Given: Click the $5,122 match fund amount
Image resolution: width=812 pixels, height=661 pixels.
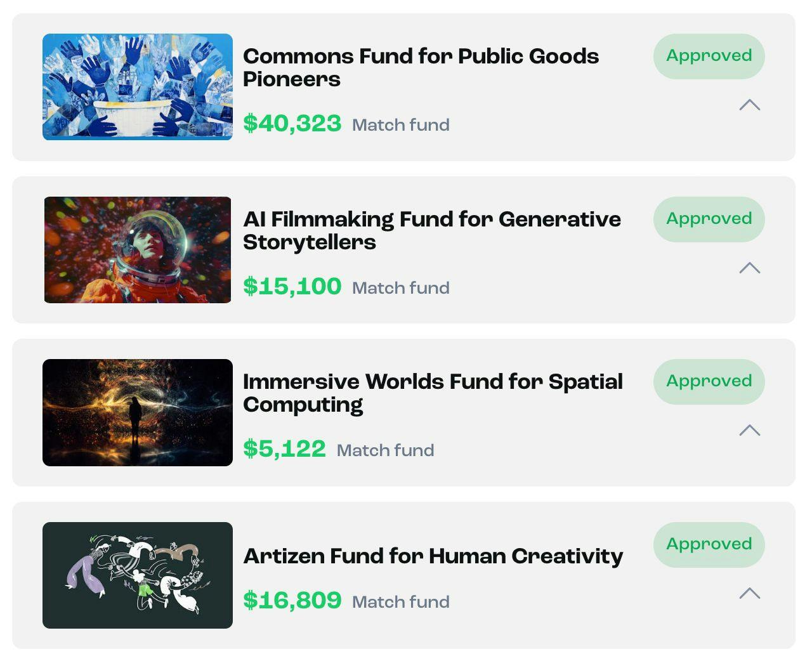Looking at the screenshot, I should [x=284, y=448].
